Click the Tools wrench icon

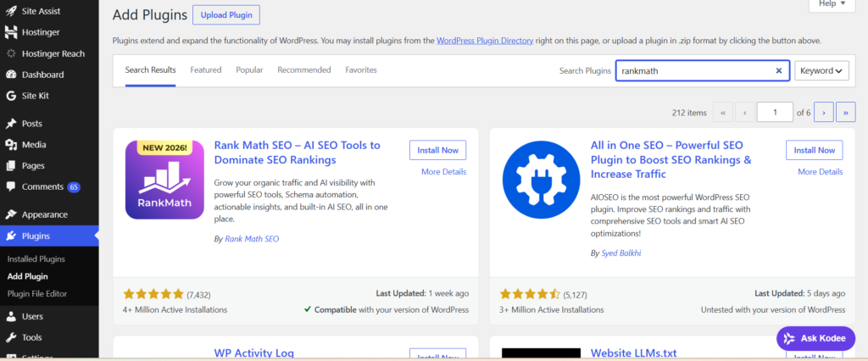10,337
